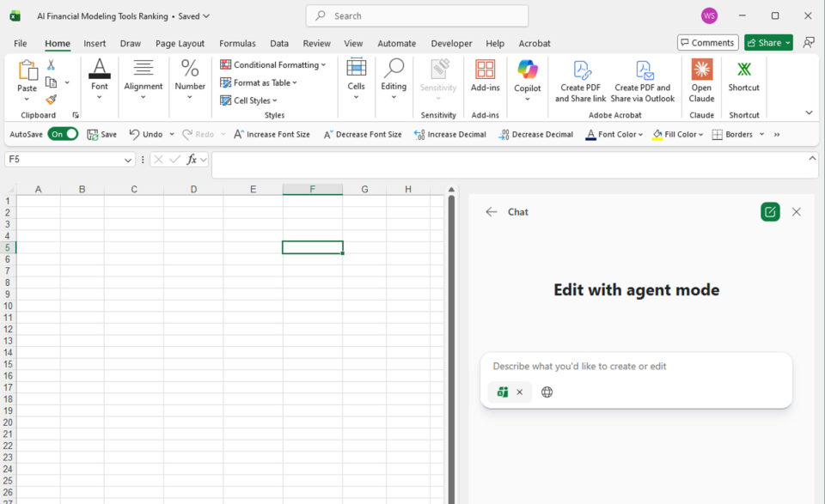This screenshot has width=825, height=504.
Task: Switch to the Insert tab
Action: pyautogui.click(x=95, y=43)
